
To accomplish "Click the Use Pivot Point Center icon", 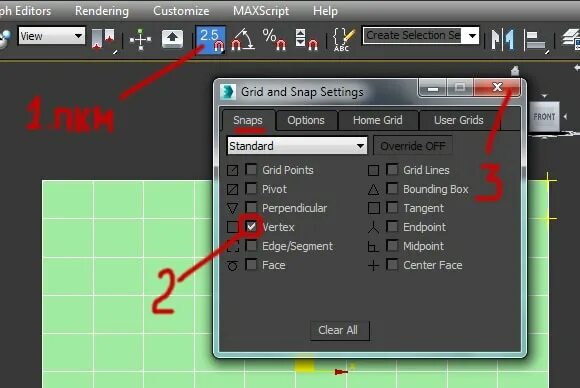I will (x=103, y=40).
